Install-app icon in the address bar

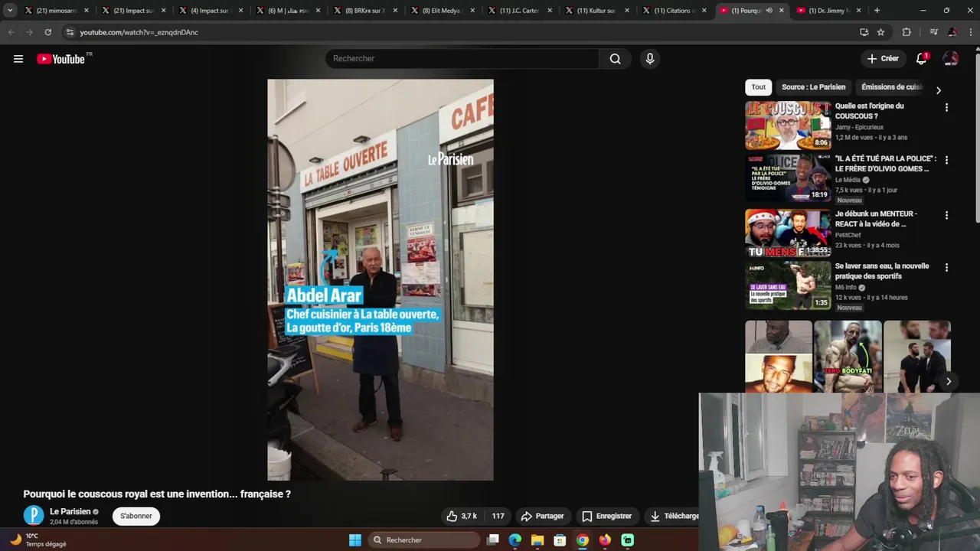[864, 32]
